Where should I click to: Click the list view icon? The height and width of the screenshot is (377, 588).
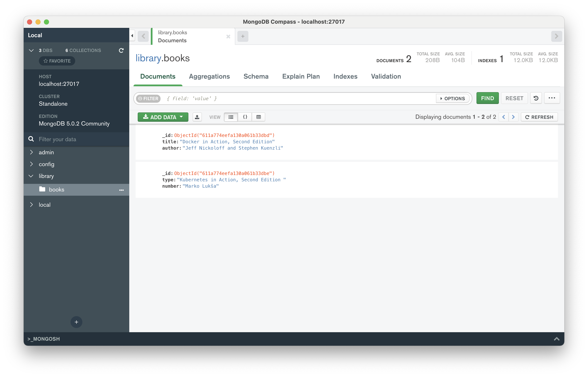pyautogui.click(x=231, y=117)
